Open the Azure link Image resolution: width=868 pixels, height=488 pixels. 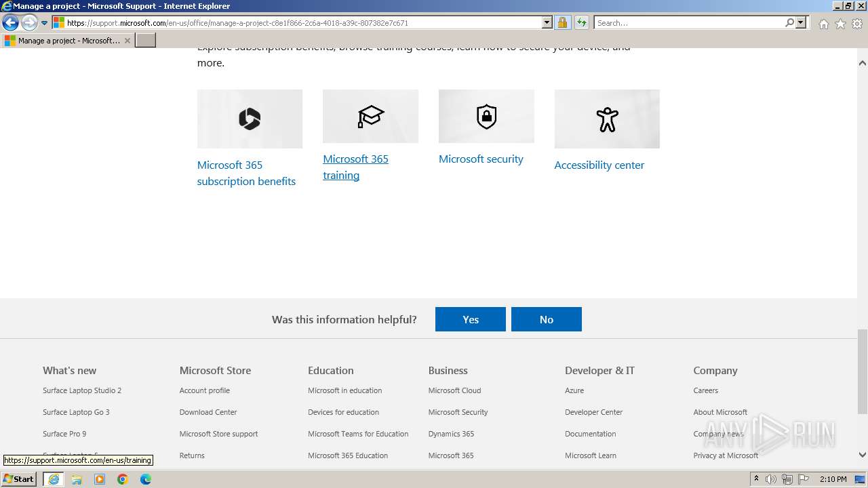(x=574, y=390)
